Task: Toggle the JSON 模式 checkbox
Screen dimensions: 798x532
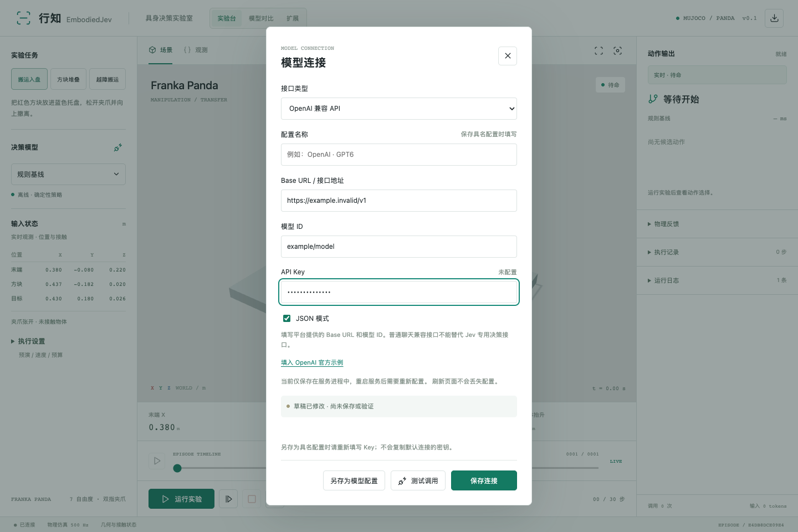Action: tap(287, 318)
